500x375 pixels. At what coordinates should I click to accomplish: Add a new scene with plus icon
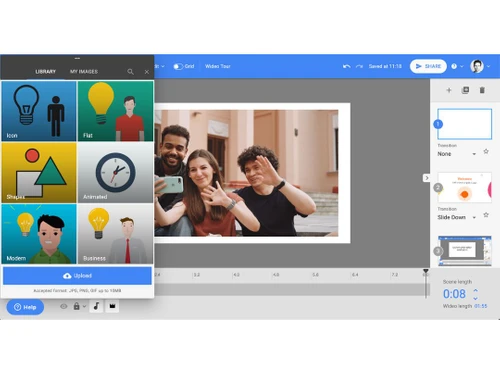tap(449, 90)
